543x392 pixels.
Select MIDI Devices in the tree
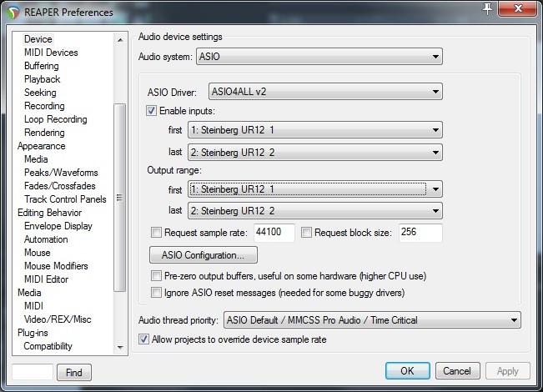51,53
